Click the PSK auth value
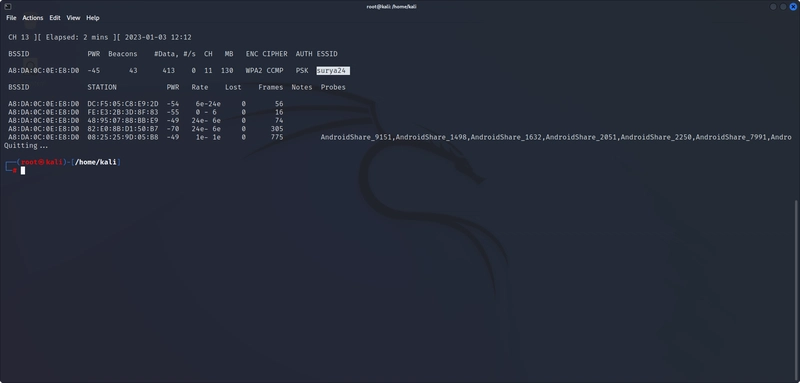 [302, 70]
